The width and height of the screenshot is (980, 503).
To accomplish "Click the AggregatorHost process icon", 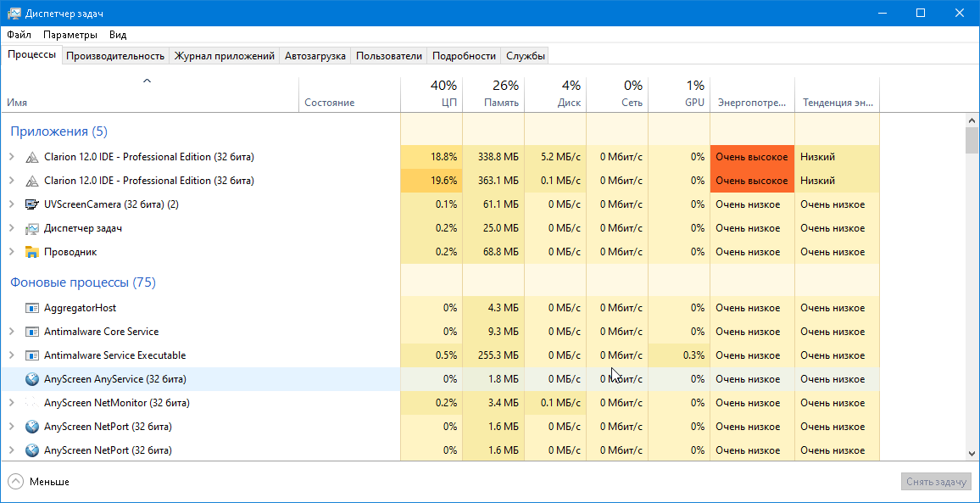I will tap(32, 308).
